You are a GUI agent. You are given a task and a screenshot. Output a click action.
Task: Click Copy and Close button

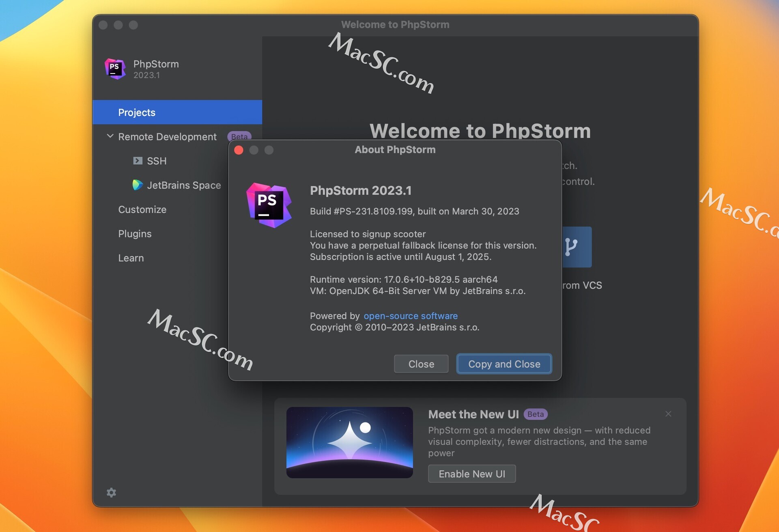click(504, 364)
